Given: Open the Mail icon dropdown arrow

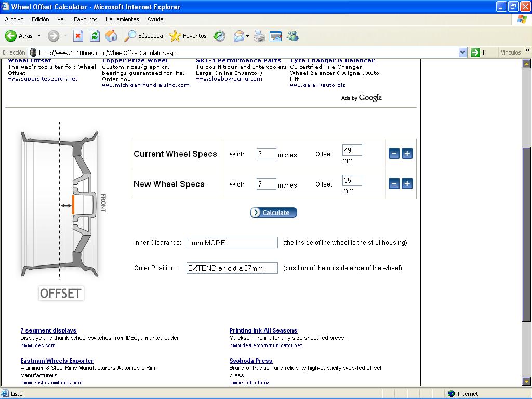Looking at the screenshot, I should tap(247, 36).
